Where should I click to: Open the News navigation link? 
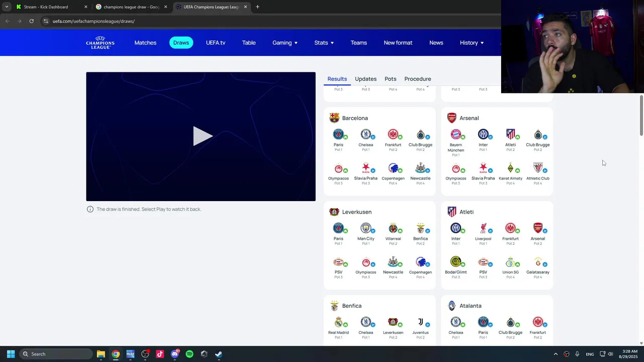pyautogui.click(x=436, y=43)
